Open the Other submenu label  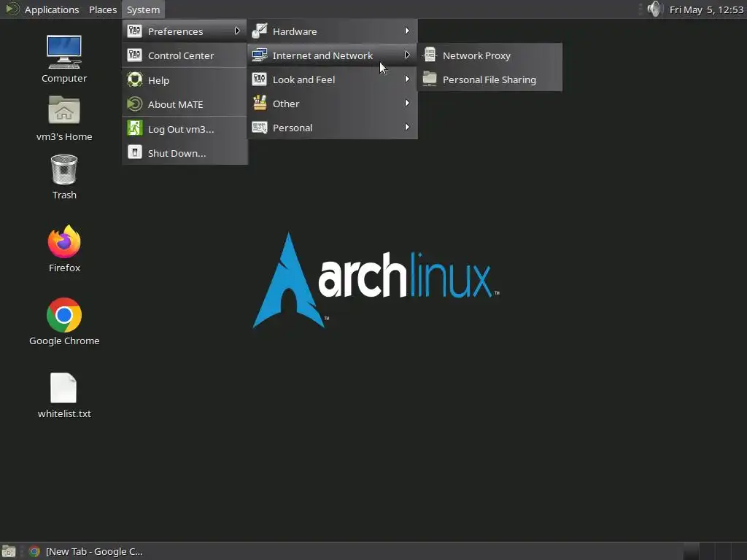tap(286, 104)
